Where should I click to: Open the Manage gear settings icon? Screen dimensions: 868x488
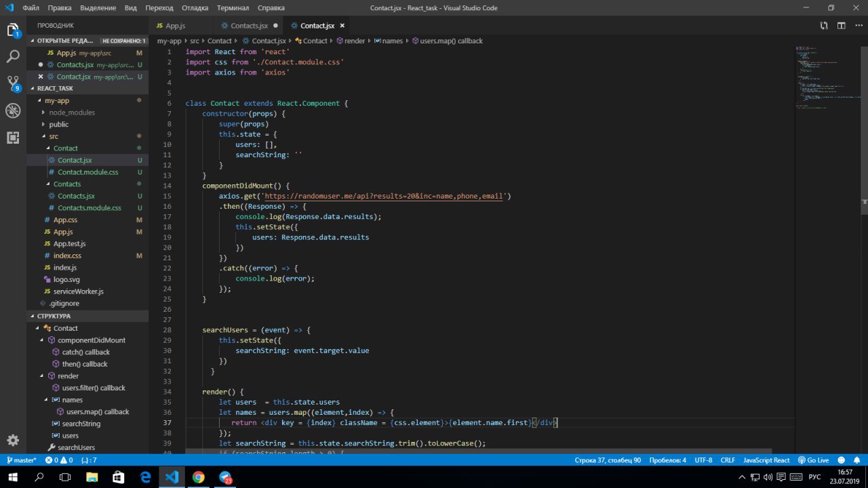click(x=13, y=440)
